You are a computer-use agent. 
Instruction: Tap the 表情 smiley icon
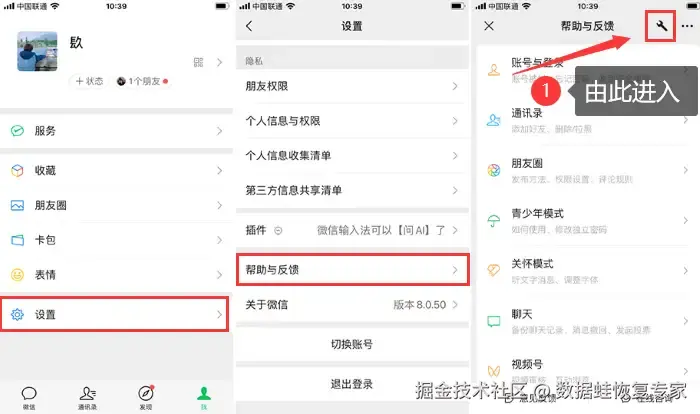[x=17, y=275]
